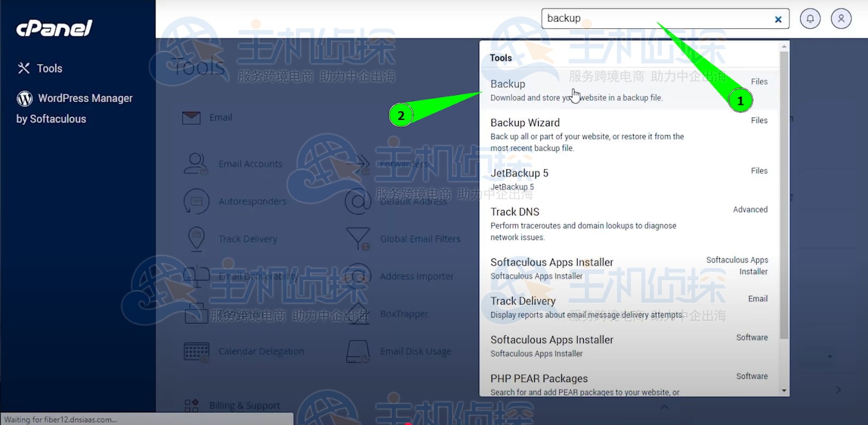Select Track Delivery in the search results

pyautogui.click(x=629, y=307)
